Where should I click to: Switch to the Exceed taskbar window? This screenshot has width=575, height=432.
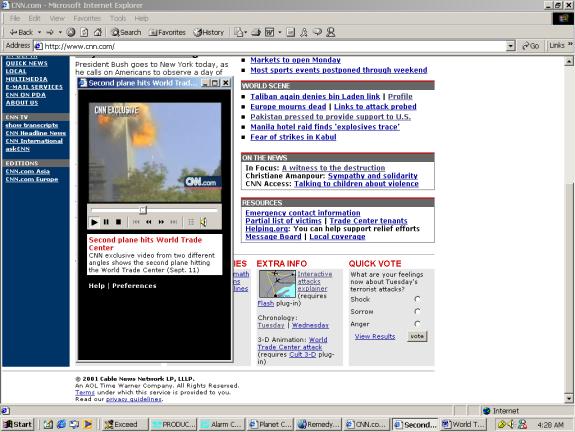[x=125, y=424]
